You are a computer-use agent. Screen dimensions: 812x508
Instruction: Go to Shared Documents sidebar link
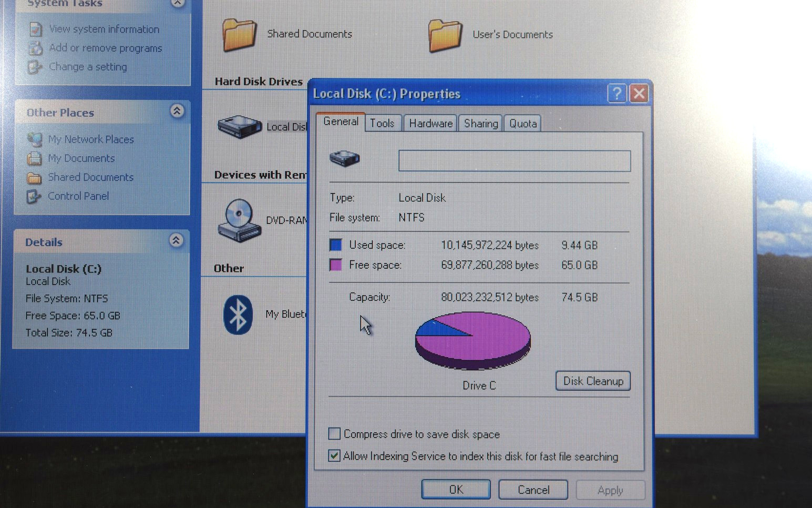pyautogui.click(x=90, y=178)
